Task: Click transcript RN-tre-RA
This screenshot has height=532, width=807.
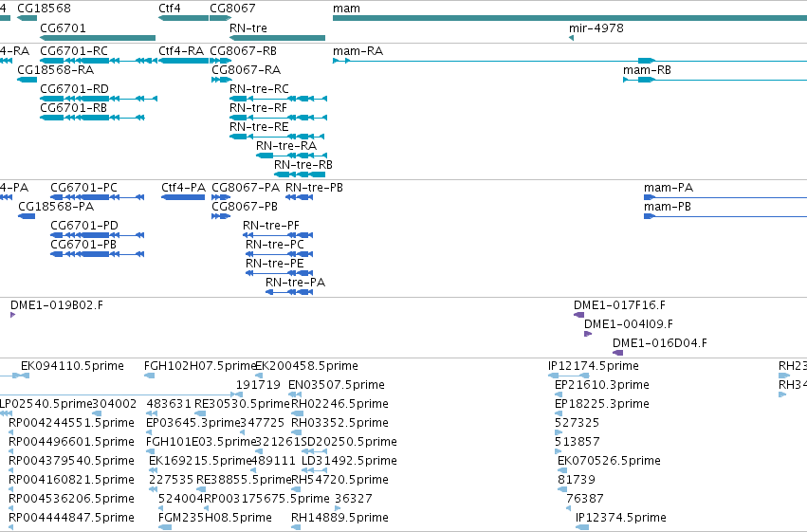Action: pos(292,156)
